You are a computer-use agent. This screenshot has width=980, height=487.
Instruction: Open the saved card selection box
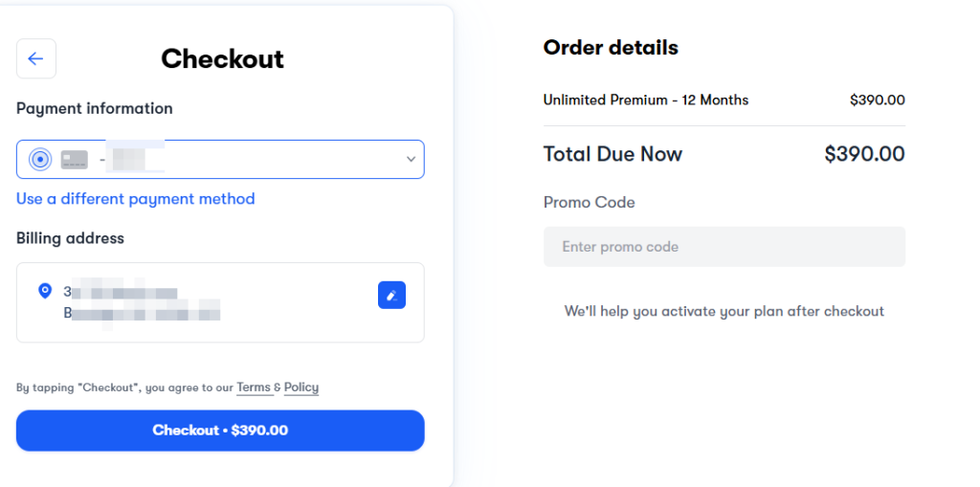(x=220, y=160)
